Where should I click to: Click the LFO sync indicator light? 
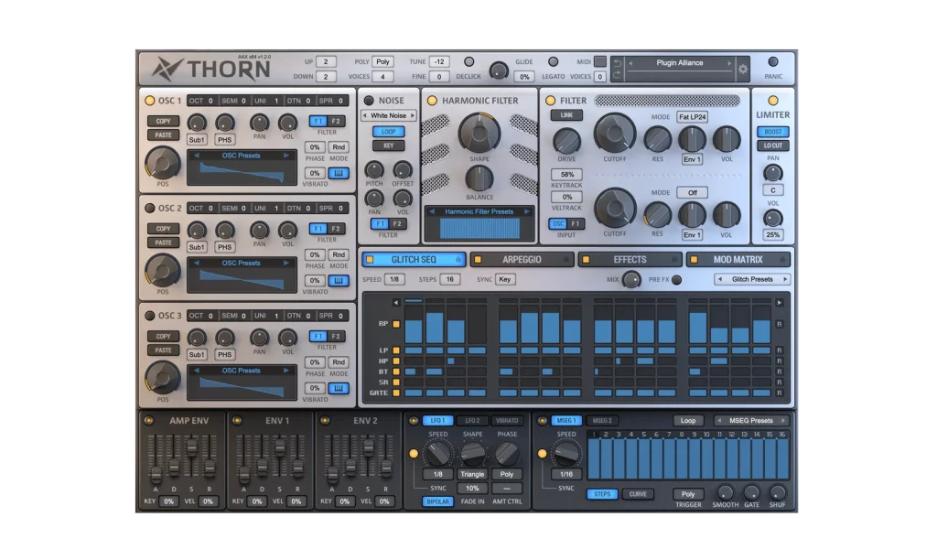click(x=413, y=454)
